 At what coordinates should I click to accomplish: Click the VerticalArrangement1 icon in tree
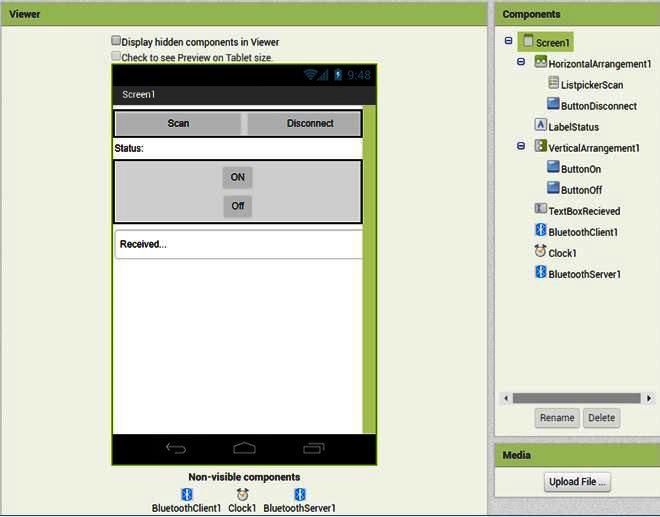(540, 146)
